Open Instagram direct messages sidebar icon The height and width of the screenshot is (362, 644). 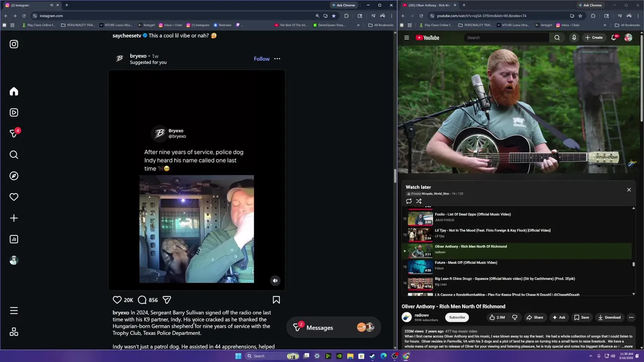[14, 134]
